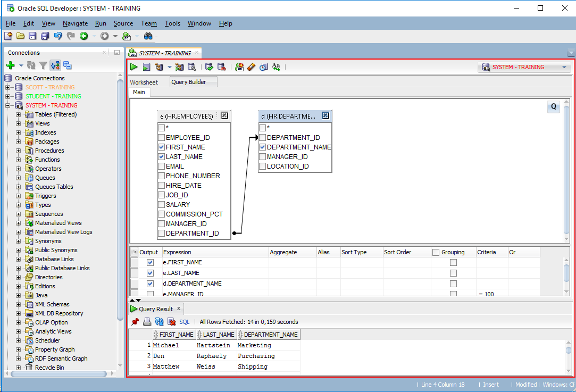Image resolution: width=576 pixels, height=392 pixels.
Task: Uncheck the DEPARTMENT_NAME column checkbox
Action: (263, 147)
